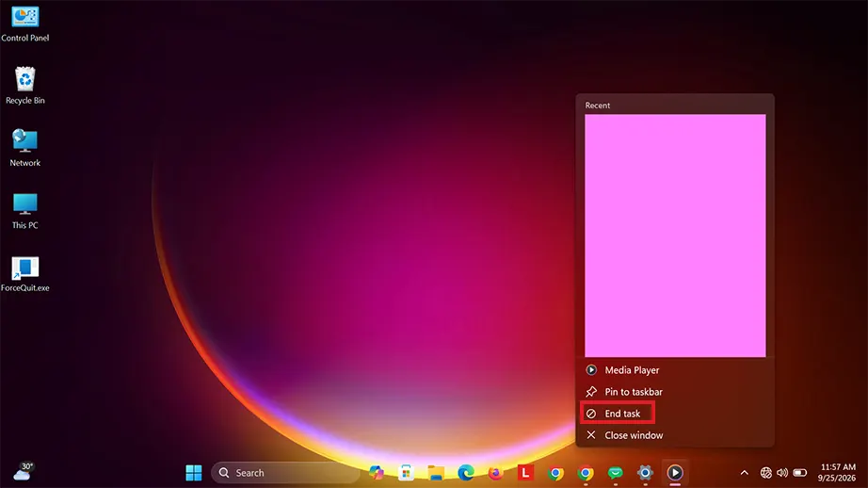The height and width of the screenshot is (488, 868).
Task: Open the network status tray icon
Action: point(765,473)
